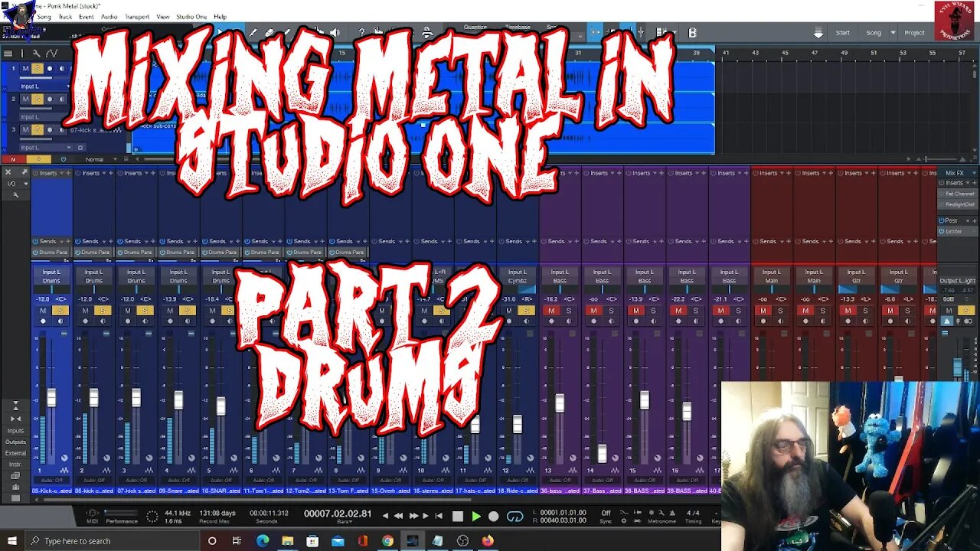Viewport: 980px width, 551px height.
Task: Click the taskbar search box
Action: [111, 541]
